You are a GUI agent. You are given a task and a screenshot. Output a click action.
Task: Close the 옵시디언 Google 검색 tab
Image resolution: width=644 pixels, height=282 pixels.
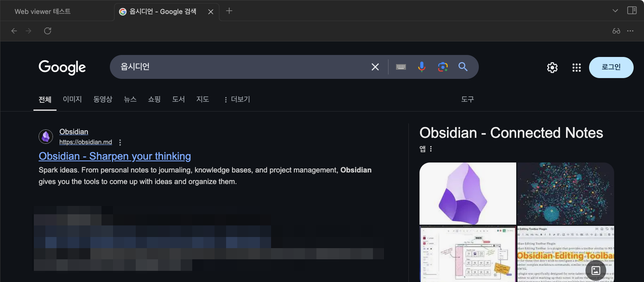(211, 12)
